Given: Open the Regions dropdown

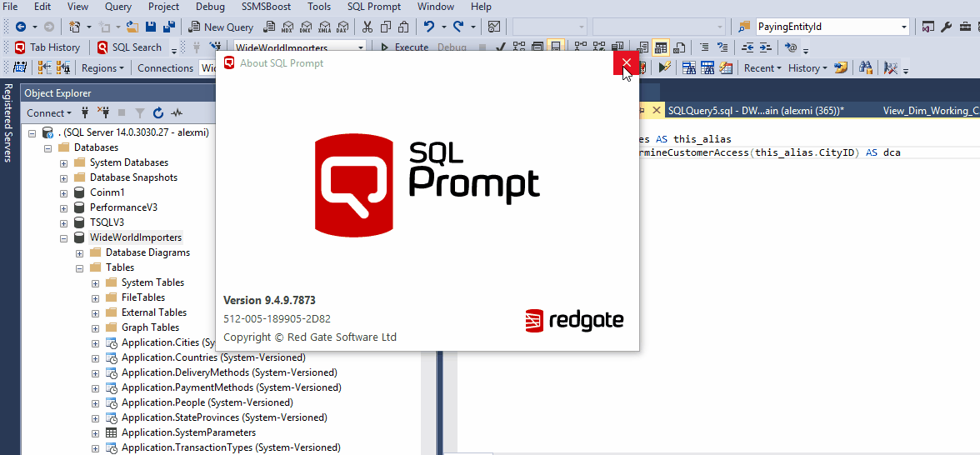Looking at the screenshot, I should click(x=102, y=68).
